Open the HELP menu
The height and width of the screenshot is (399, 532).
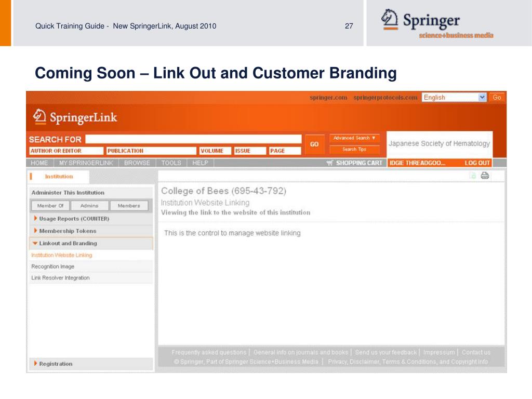pyautogui.click(x=200, y=163)
